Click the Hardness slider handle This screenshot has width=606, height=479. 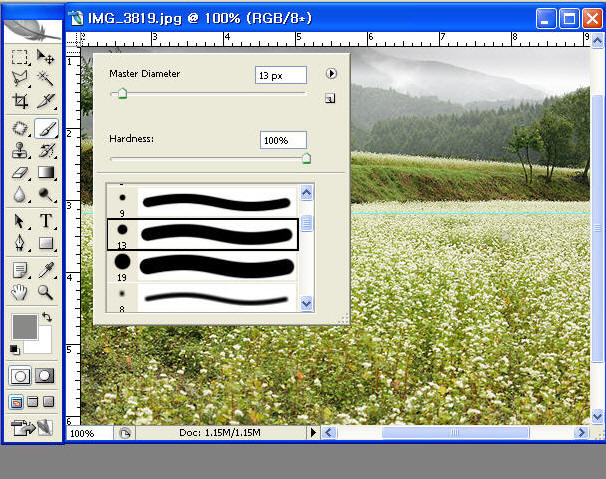click(306, 158)
